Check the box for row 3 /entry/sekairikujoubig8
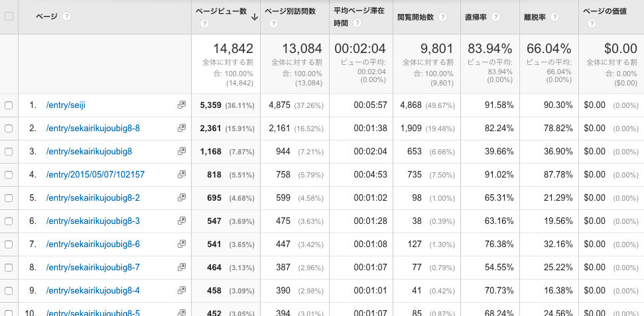The image size is (644, 316). pyautogui.click(x=9, y=152)
